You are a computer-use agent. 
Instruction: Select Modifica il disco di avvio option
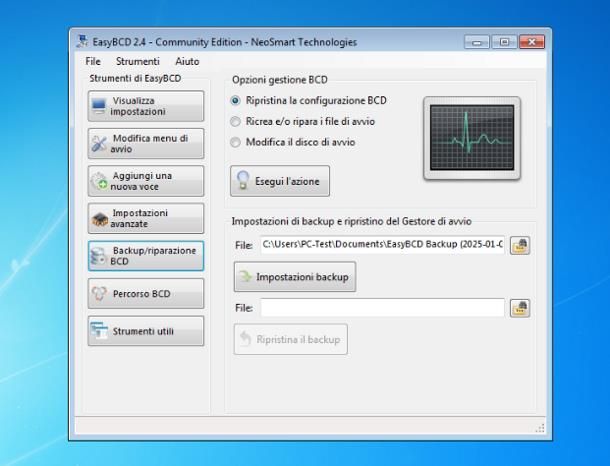tap(293, 142)
